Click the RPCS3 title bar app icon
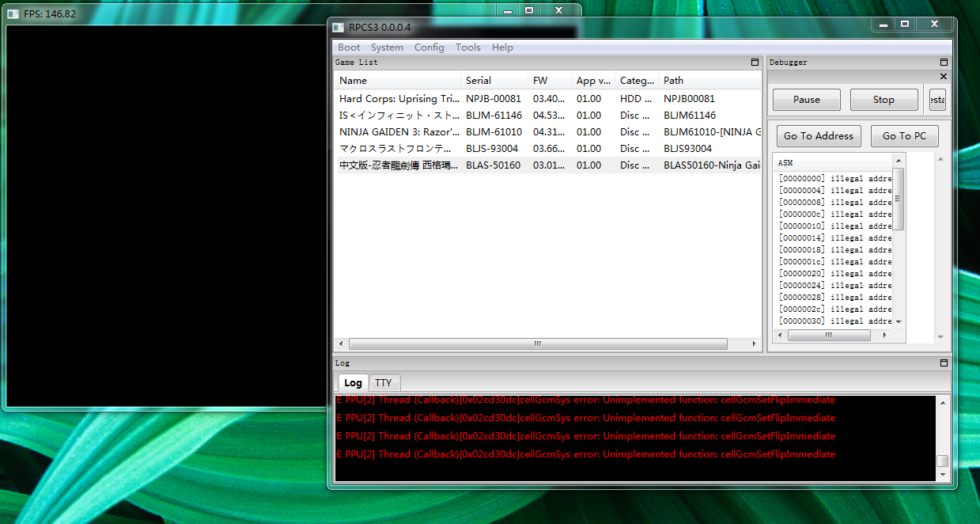The height and width of the screenshot is (524, 980). [339, 28]
